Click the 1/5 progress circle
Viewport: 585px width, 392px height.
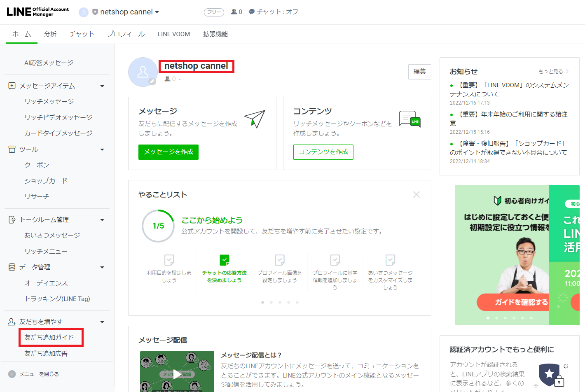tap(158, 226)
